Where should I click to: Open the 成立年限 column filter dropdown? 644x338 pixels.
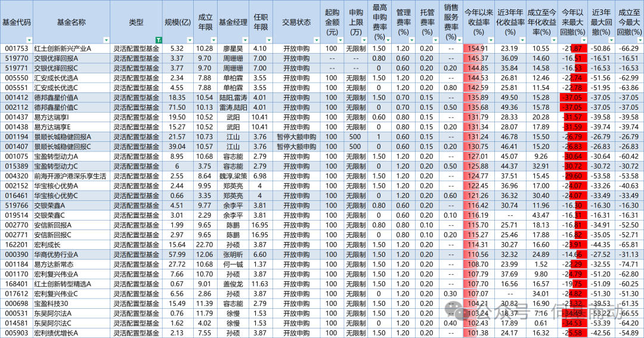tap(213, 41)
